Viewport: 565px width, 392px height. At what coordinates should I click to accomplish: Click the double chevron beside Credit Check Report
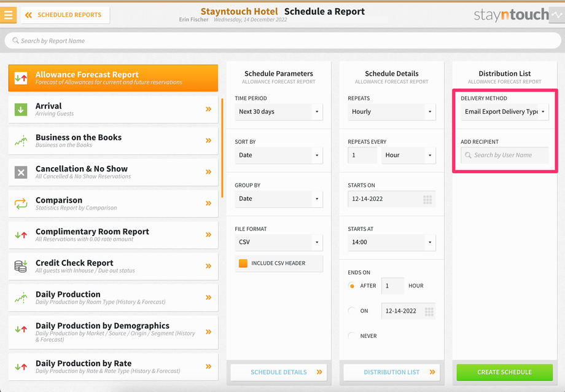pyautogui.click(x=208, y=266)
